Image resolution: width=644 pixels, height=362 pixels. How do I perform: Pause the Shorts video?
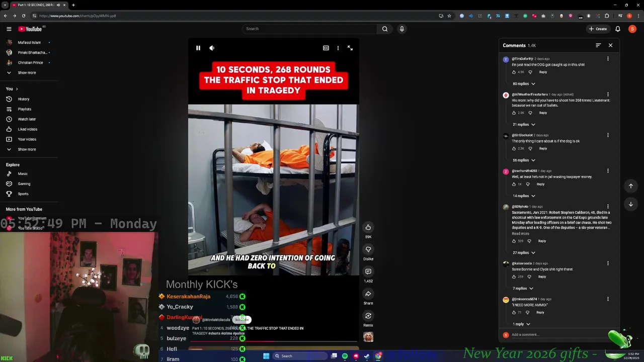198,48
